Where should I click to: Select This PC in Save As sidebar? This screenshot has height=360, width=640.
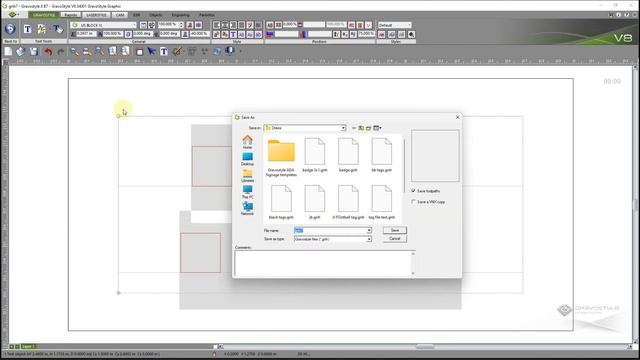coord(247,192)
